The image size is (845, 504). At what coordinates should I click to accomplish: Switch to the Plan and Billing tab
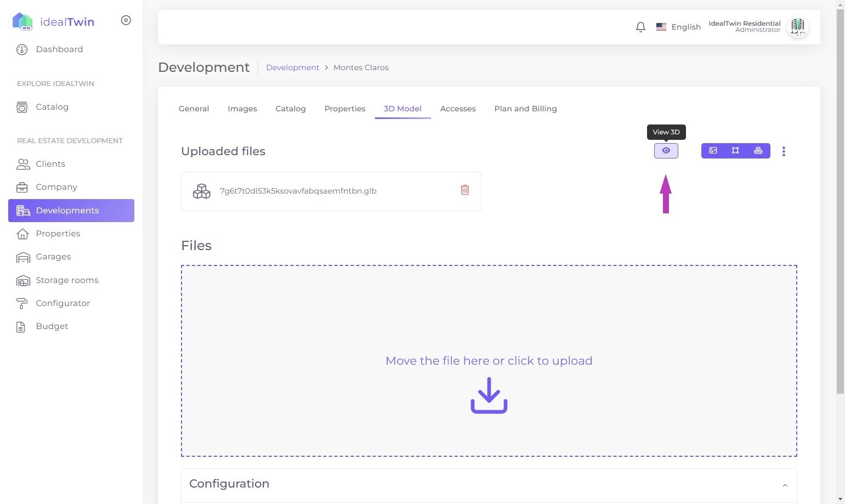pyautogui.click(x=525, y=109)
